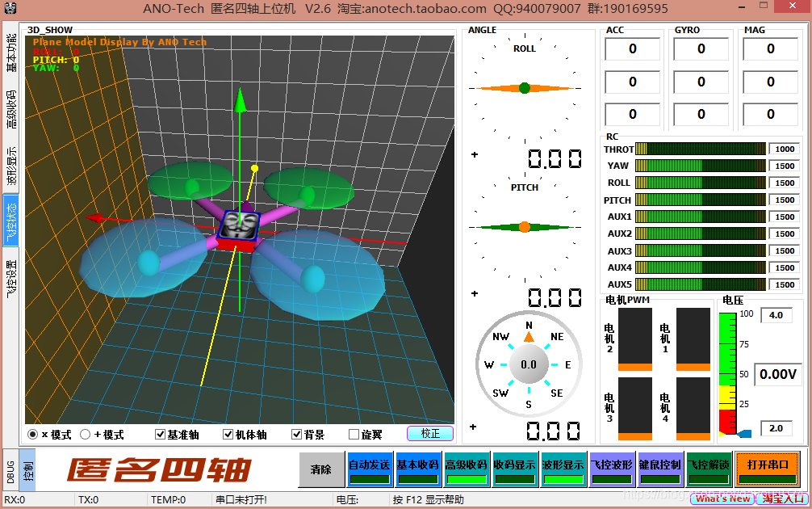The width and height of the screenshot is (812, 509).
Task: Click the 电机 4 PWM bar
Action: (693, 409)
